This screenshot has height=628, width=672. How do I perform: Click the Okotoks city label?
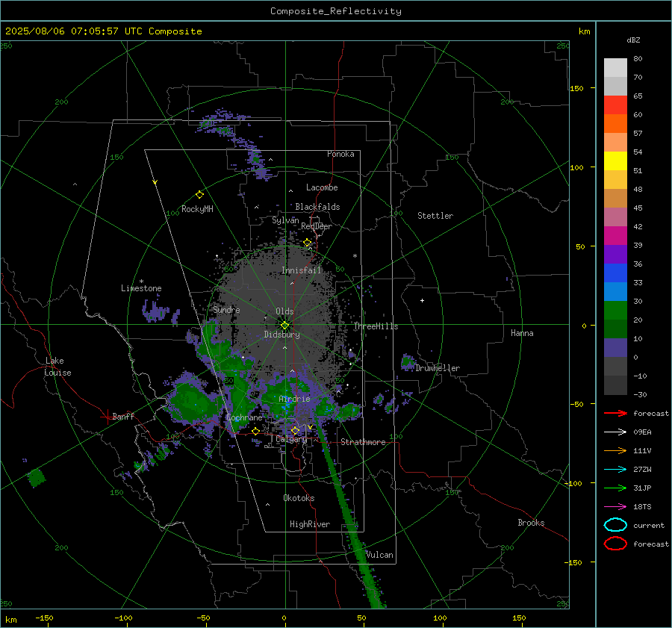click(299, 498)
